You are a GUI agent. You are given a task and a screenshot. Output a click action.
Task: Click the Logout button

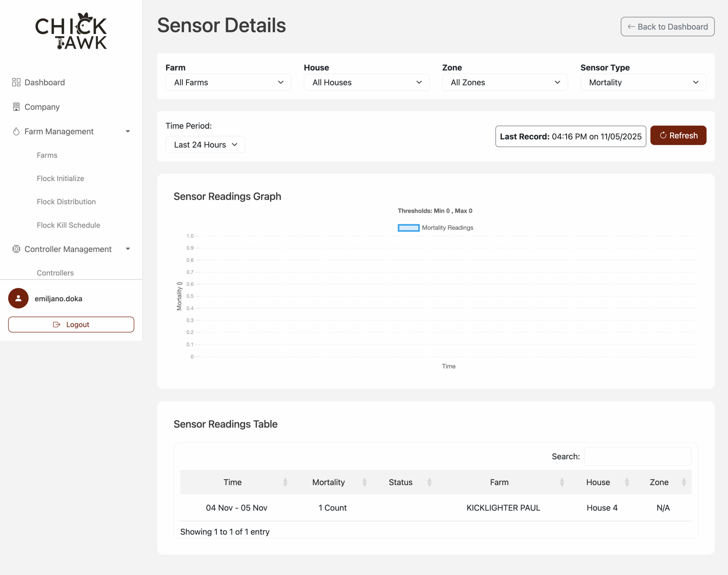click(x=71, y=325)
